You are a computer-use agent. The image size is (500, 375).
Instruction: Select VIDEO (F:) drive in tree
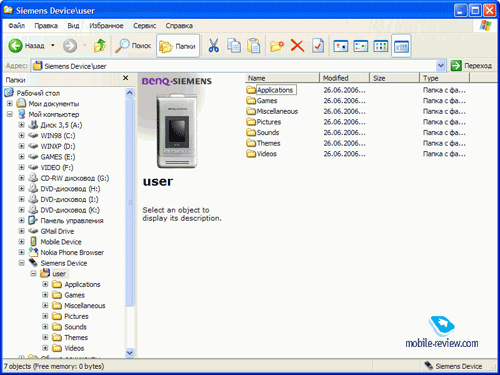[x=57, y=167]
